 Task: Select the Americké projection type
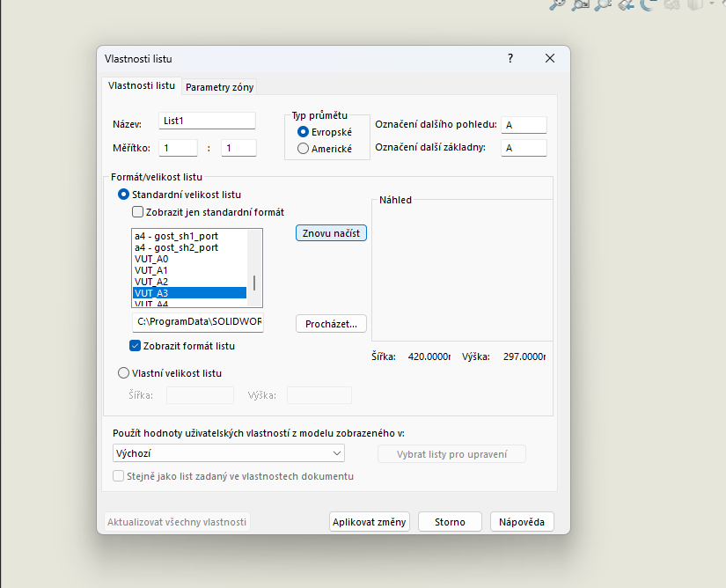(304, 149)
